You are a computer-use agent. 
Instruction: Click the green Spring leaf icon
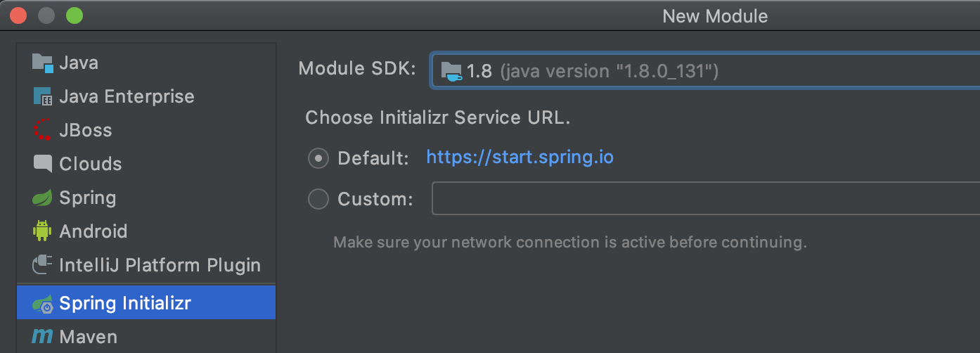43,198
